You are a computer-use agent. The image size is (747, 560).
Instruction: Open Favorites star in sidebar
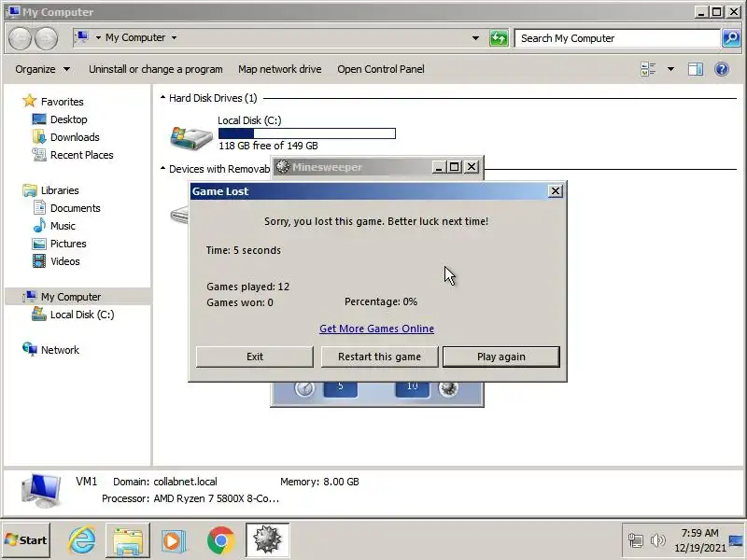tap(30, 101)
